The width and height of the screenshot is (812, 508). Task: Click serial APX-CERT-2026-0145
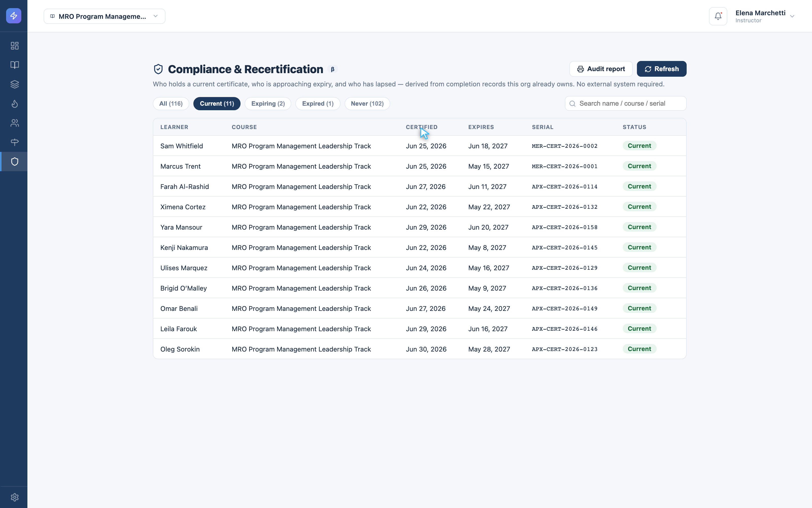point(565,248)
